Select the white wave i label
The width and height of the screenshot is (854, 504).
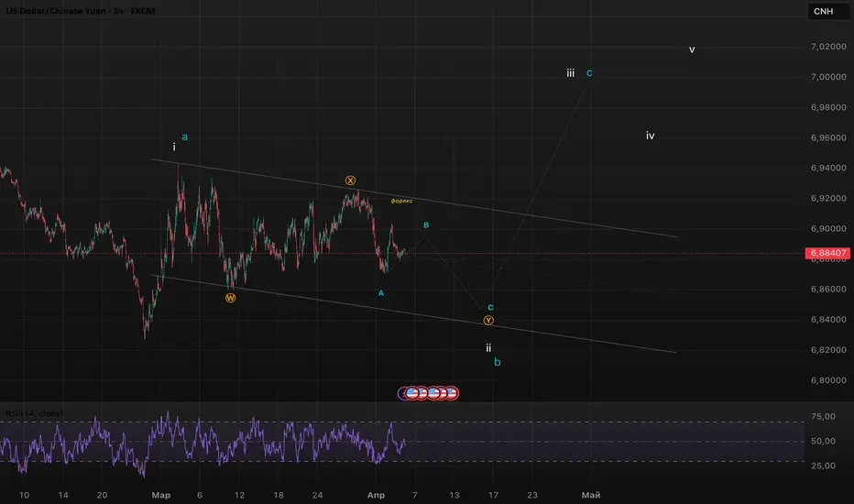point(174,148)
